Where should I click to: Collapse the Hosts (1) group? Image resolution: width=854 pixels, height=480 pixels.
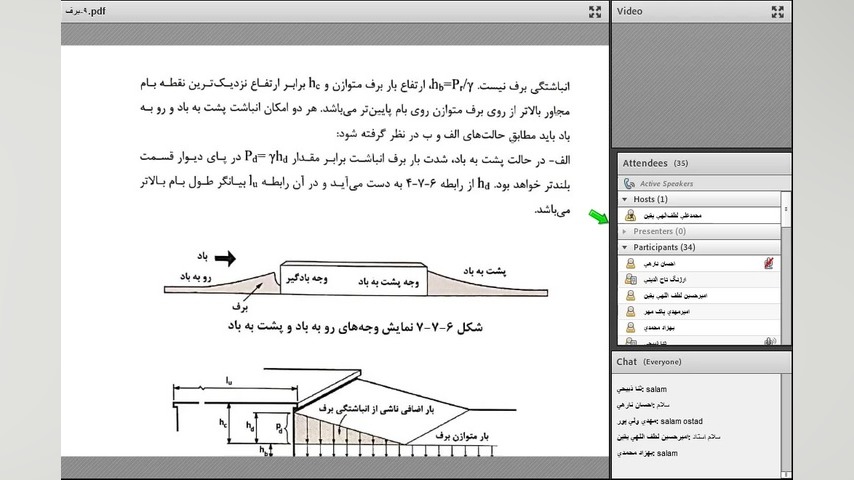(625, 199)
